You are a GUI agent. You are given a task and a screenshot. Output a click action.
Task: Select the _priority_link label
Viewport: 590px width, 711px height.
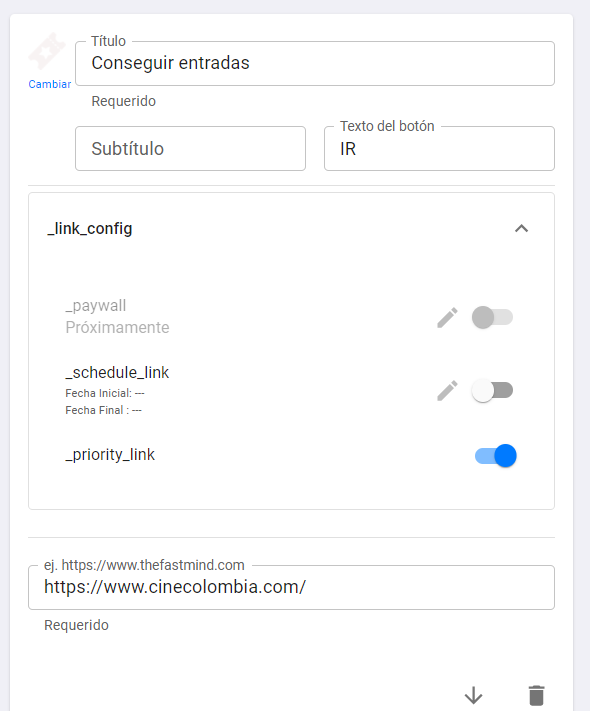coord(110,454)
